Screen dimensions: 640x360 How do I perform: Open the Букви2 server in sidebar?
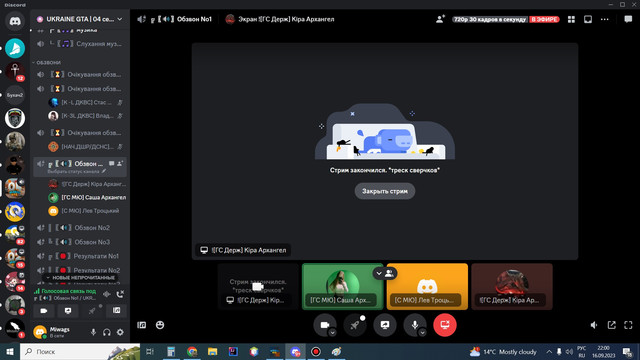click(15, 95)
